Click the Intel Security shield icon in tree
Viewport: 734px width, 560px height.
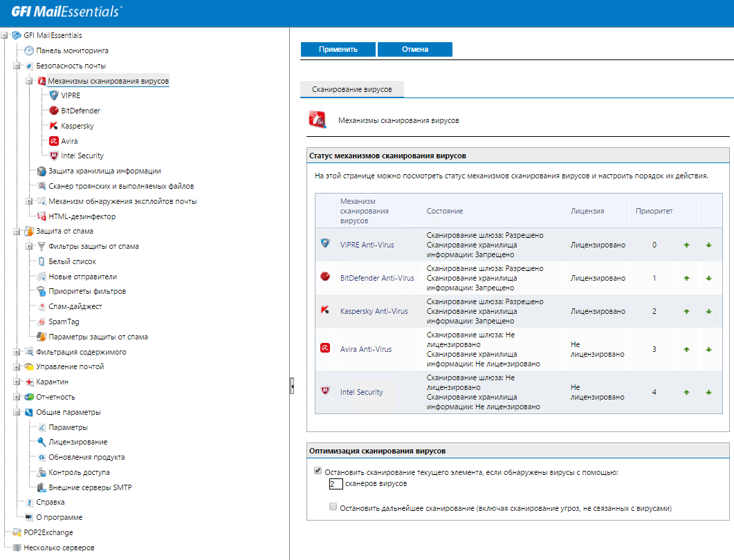54,156
